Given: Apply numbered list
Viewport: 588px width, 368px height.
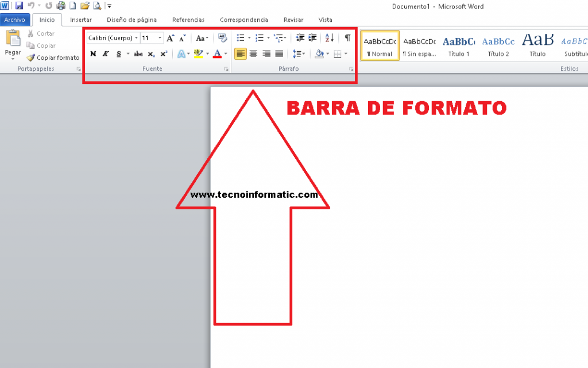Looking at the screenshot, I should (260, 38).
